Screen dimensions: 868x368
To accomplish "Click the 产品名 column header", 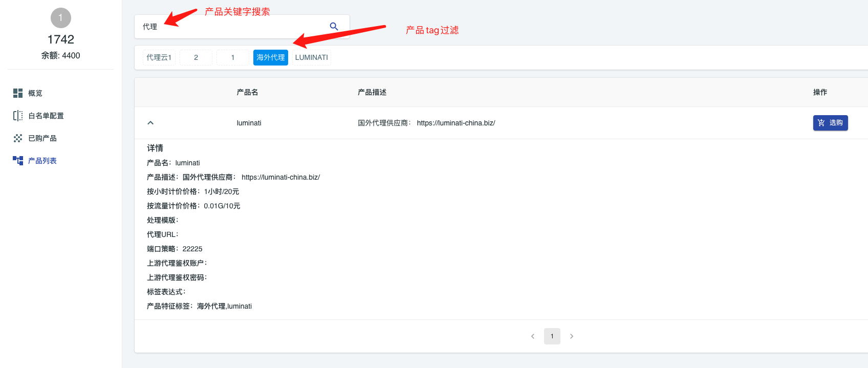I will click(248, 92).
